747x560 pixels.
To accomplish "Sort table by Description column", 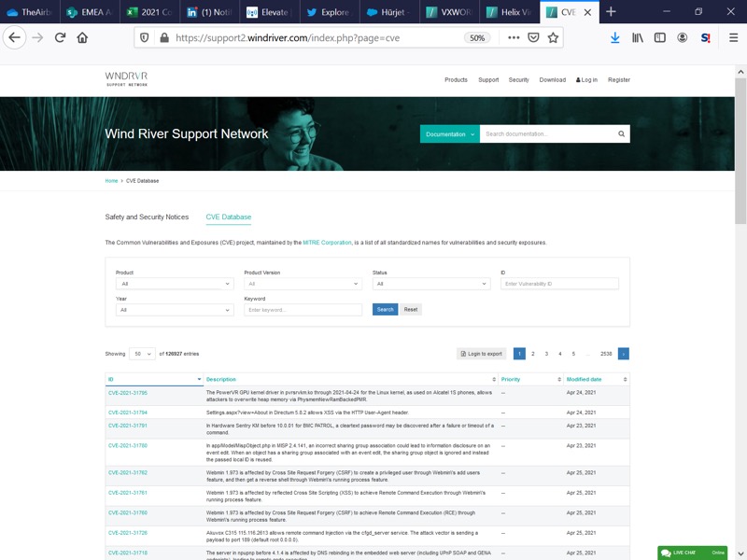I will tap(351, 380).
